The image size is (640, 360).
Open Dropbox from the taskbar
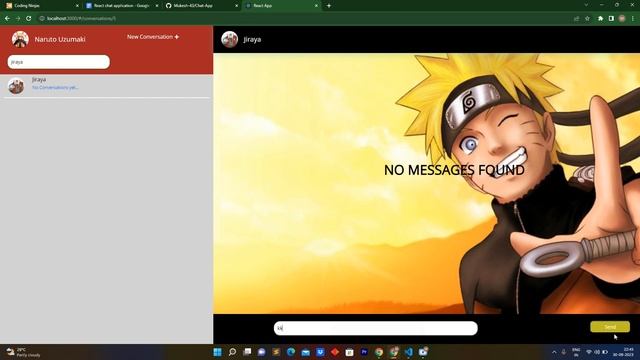(320, 352)
